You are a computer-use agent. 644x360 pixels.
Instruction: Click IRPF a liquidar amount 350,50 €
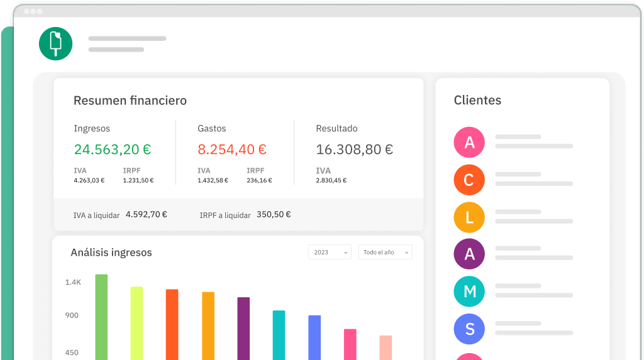[x=274, y=214]
